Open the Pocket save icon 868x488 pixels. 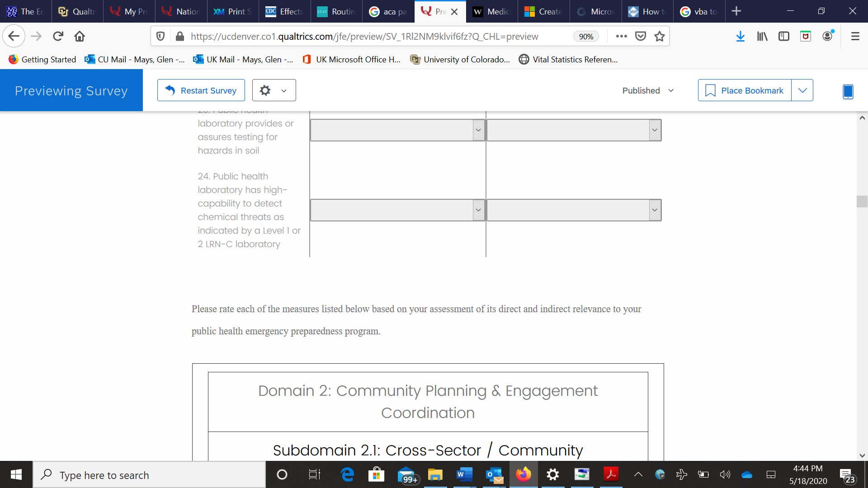pyautogui.click(x=641, y=36)
